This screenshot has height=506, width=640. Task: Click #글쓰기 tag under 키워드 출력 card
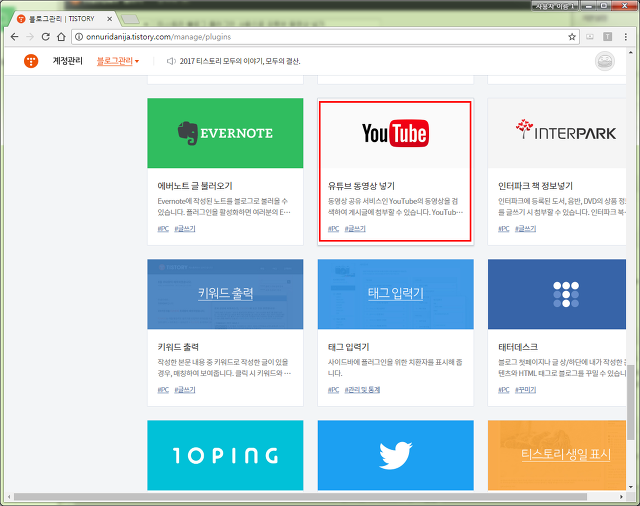(185, 390)
